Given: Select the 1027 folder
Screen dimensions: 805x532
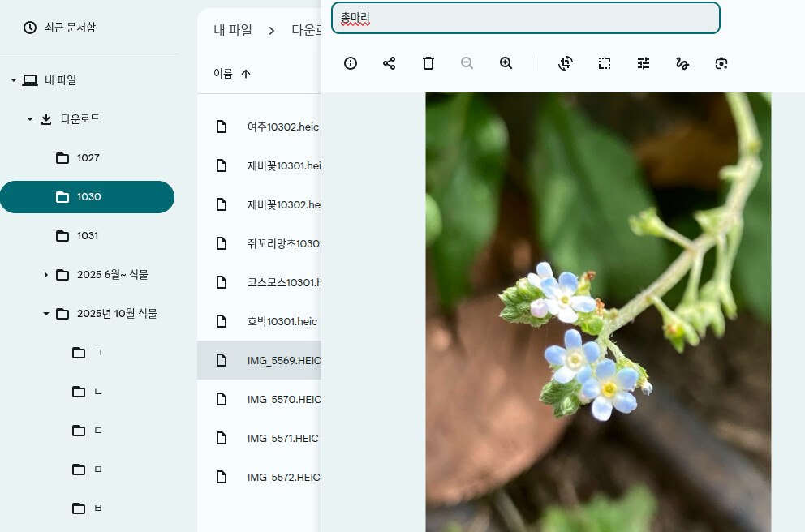Looking at the screenshot, I should coord(88,158).
